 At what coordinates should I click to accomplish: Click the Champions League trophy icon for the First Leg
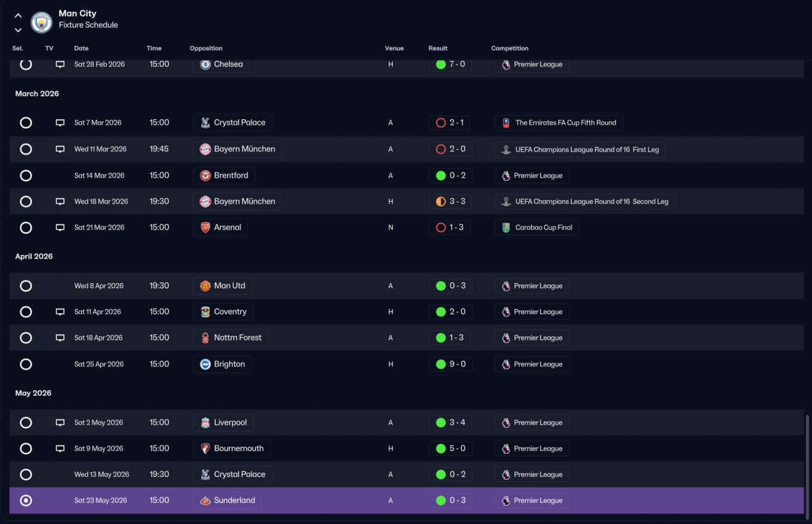pyautogui.click(x=506, y=150)
